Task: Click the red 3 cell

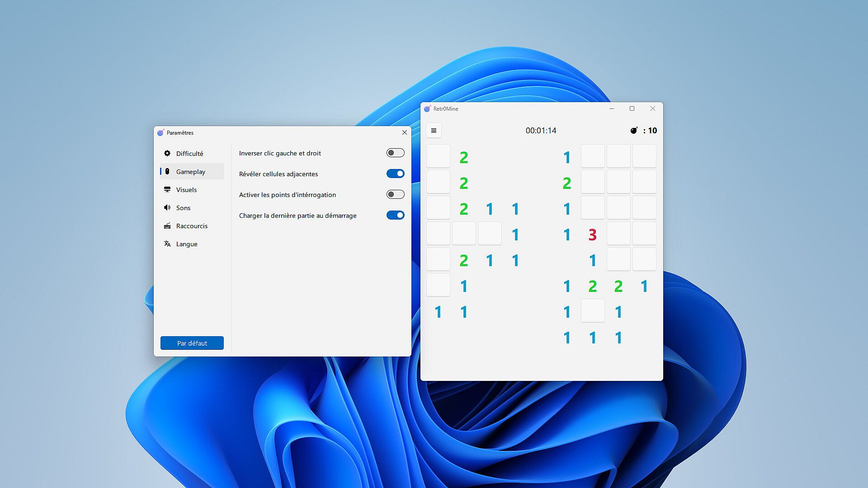Action: 593,235
